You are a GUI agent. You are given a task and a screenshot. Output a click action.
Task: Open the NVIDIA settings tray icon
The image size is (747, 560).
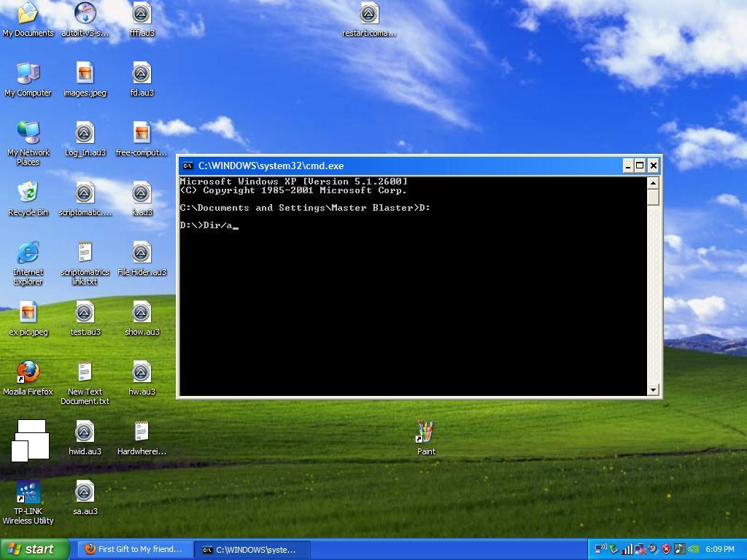[x=693, y=549]
